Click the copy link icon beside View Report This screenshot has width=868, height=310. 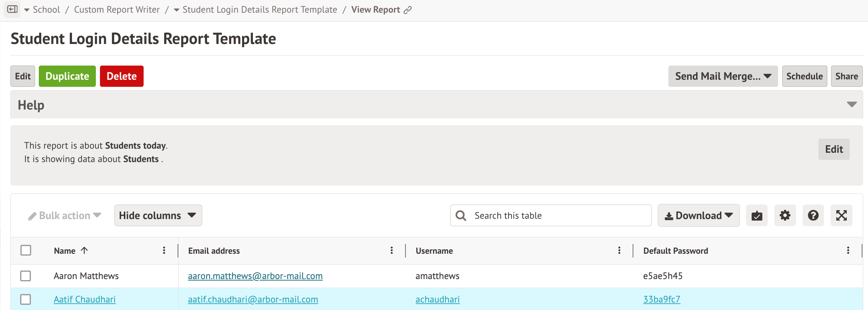[x=408, y=10]
